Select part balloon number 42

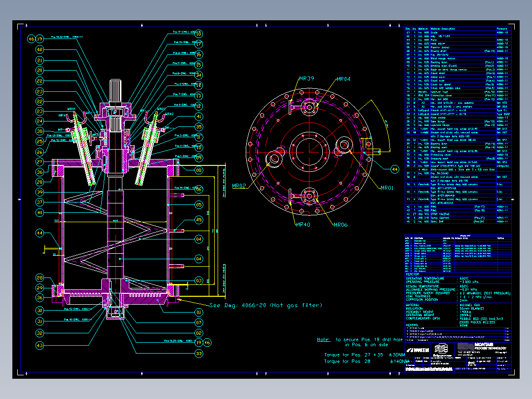click(39, 49)
